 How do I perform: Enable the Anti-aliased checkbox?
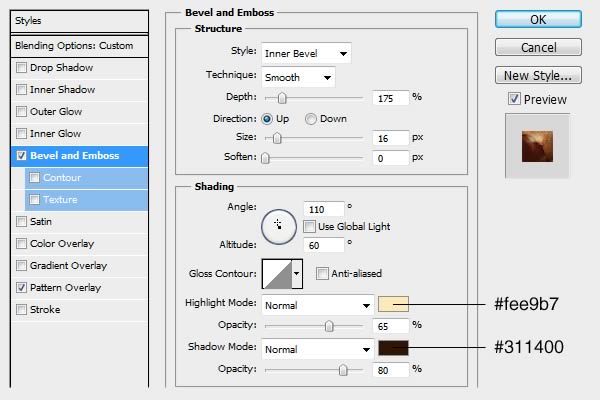(322, 273)
